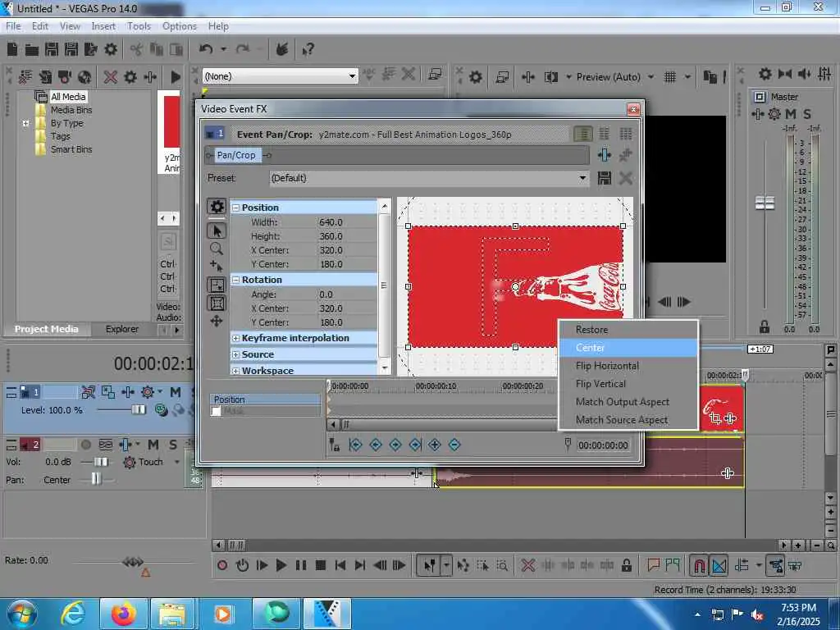Viewport: 840px width, 630px height.
Task: Toggle Enable Snapping magnet icon
Action: tap(699, 565)
